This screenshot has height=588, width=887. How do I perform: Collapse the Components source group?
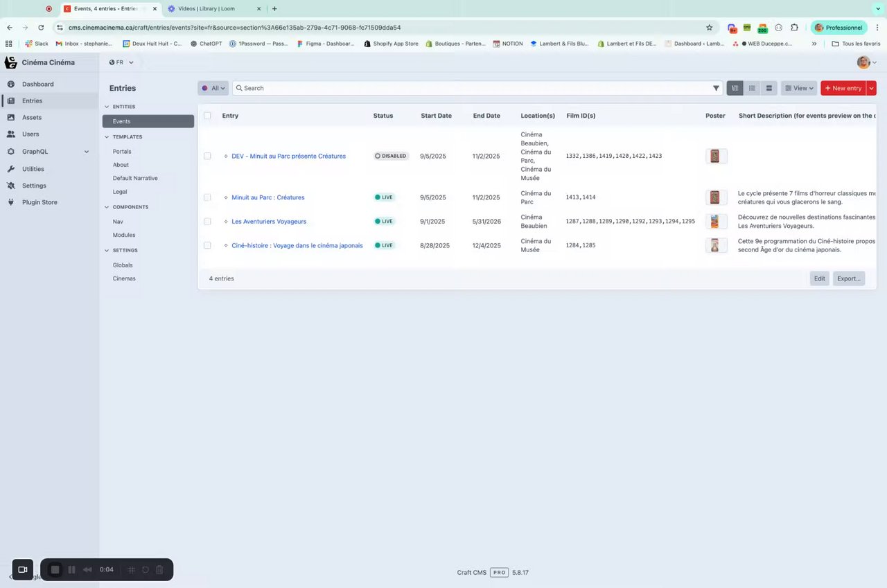pyautogui.click(x=107, y=207)
